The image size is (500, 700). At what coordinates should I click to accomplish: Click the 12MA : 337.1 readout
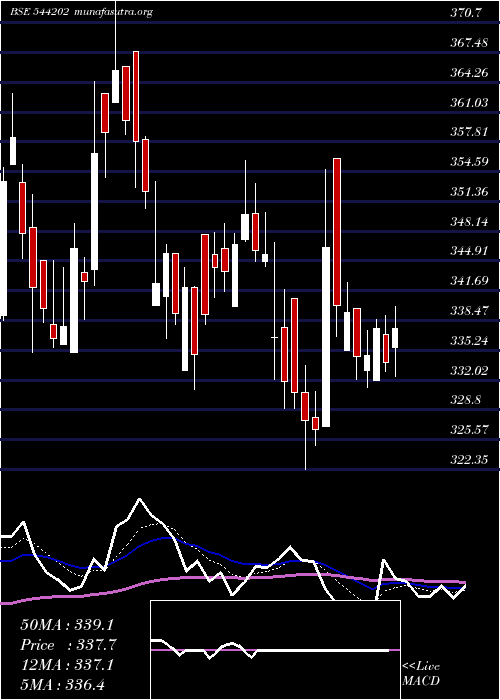(67, 665)
